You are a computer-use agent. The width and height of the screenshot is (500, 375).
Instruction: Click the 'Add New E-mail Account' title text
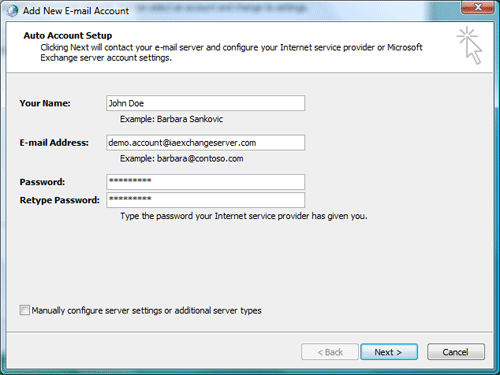tap(76, 11)
